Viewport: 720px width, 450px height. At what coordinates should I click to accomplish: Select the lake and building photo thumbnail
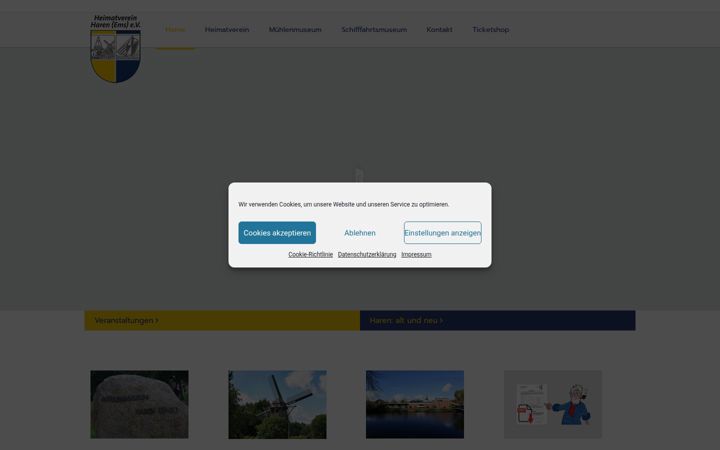[x=415, y=405]
